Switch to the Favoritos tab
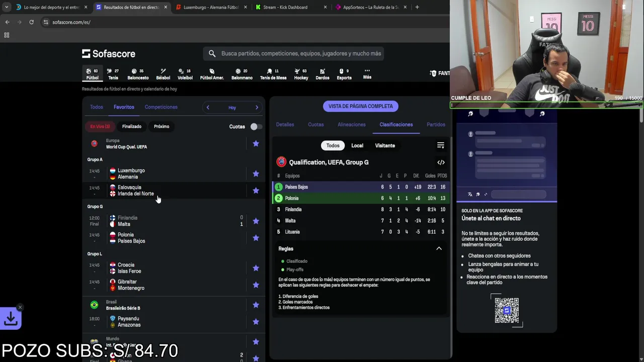This screenshot has width=644, height=362. (x=124, y=107)
